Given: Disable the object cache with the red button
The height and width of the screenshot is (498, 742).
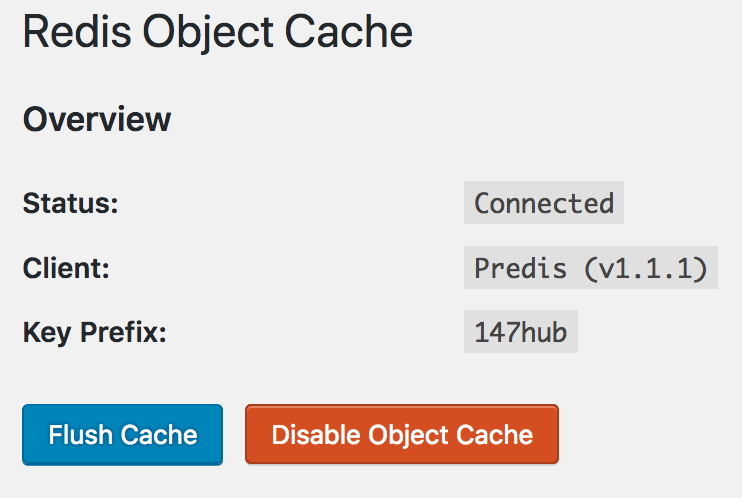Looking at the screenshot, I should click(x=402, y=434).
